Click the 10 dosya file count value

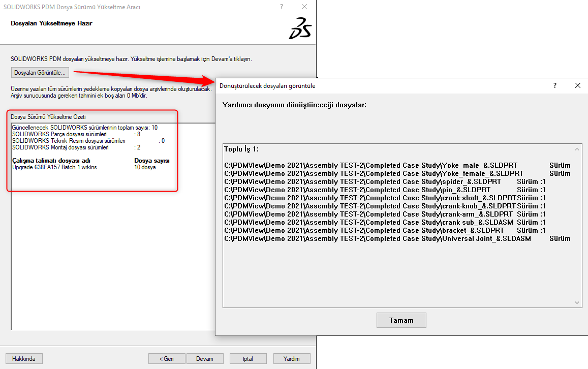tap(145, 167)
